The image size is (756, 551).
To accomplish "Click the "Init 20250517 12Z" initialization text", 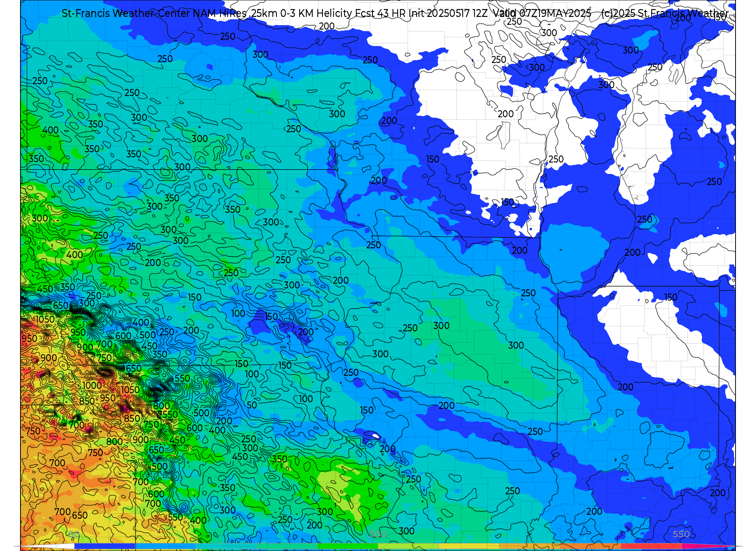I will (x=448, y=13).
